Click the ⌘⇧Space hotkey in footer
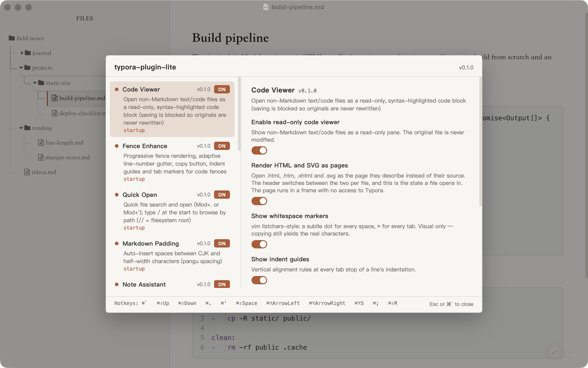The image size is (588, 368). click(x=246, y=303)
